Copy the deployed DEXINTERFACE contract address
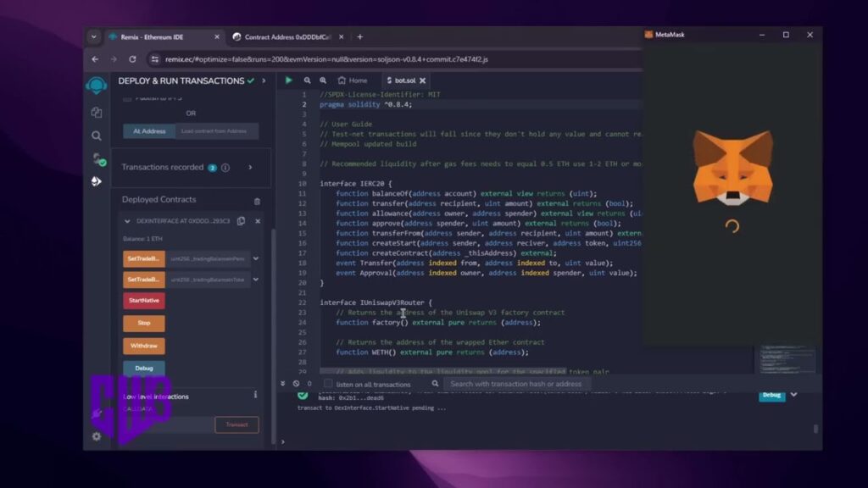The width and height of the screenshot is (868, 488). click(241, 221)
